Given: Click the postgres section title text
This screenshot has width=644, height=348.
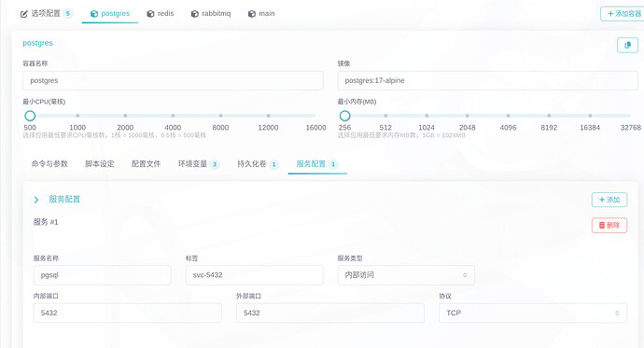Looking at the screenshot, I should [x=37, y=43].
